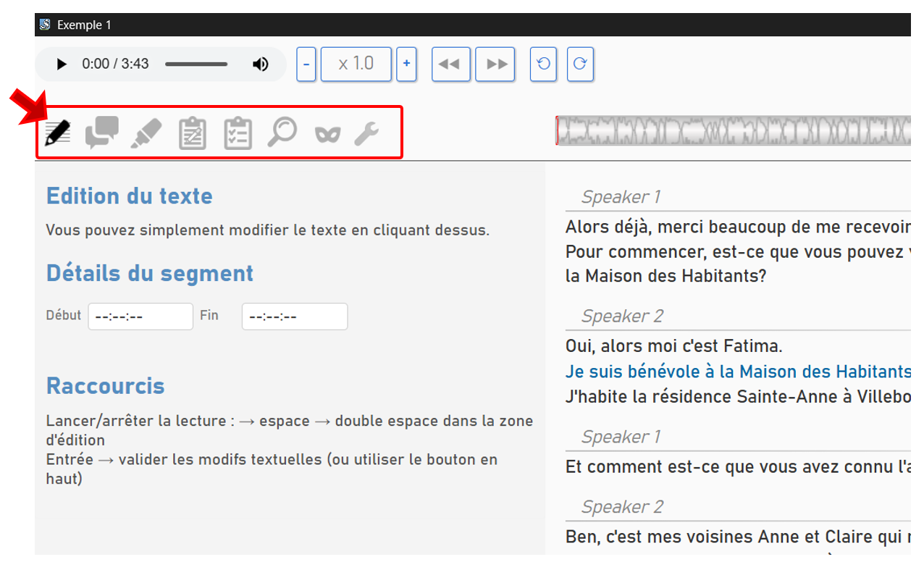Viewport: 924px width, 570px height.
Task: Click the line 'la Maison des Habitants?'
Action: coord(665,276)
